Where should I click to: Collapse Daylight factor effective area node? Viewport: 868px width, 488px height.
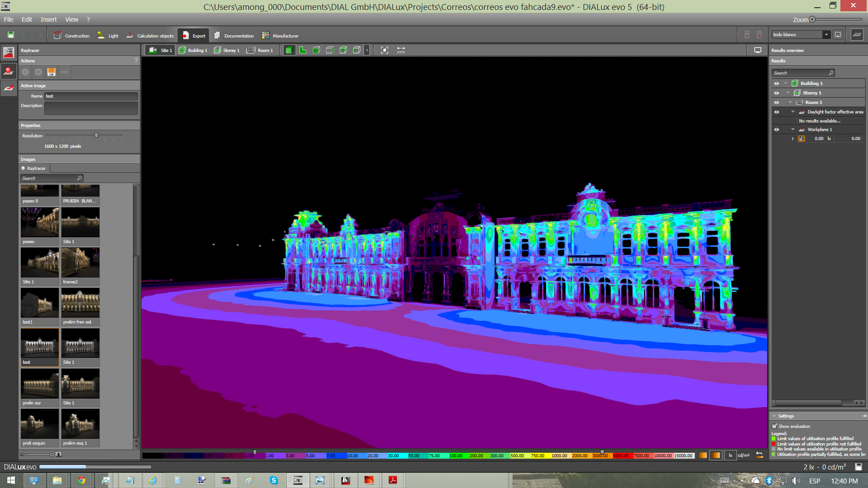793,112
